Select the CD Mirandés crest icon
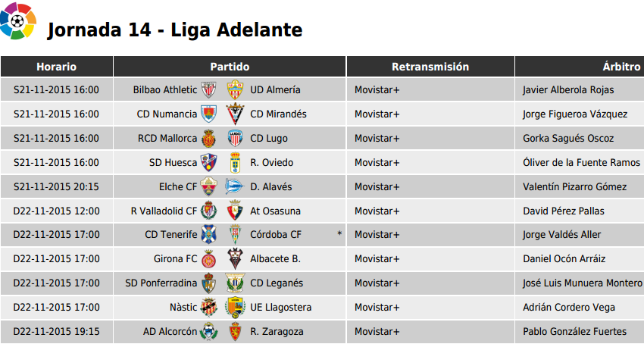The width and height of the screenshot is (644, 344). [235, 114]
